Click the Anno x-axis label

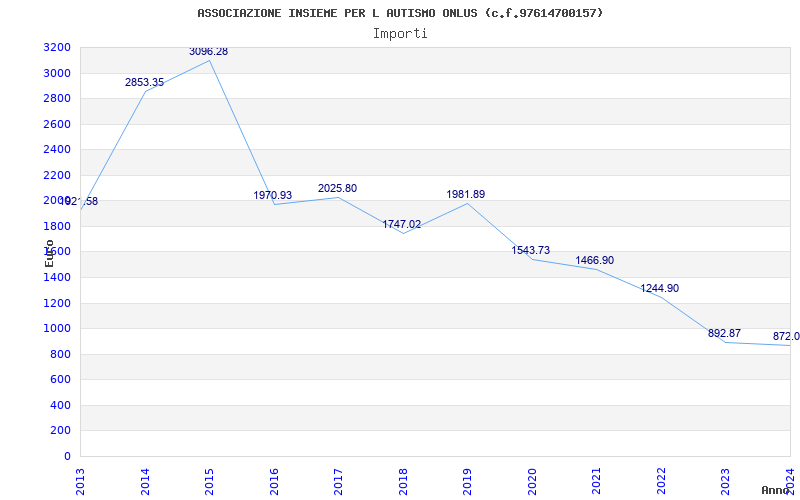tap(776, 490)
